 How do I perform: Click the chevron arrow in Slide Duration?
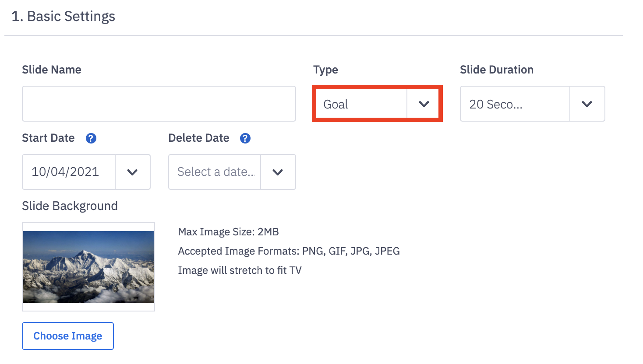[x=587, y=104]
